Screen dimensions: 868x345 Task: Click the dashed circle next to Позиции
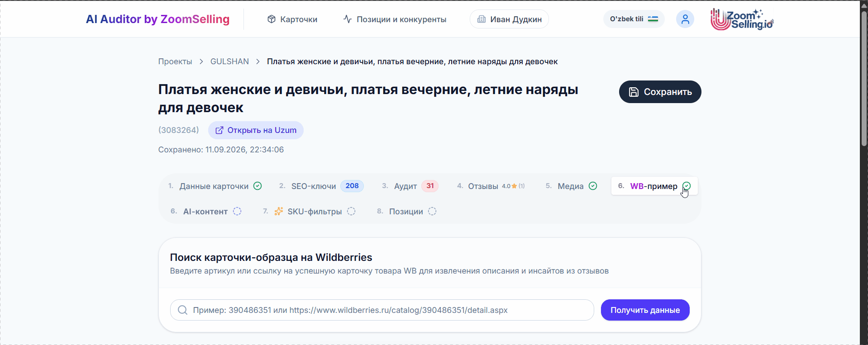(432, 211)
